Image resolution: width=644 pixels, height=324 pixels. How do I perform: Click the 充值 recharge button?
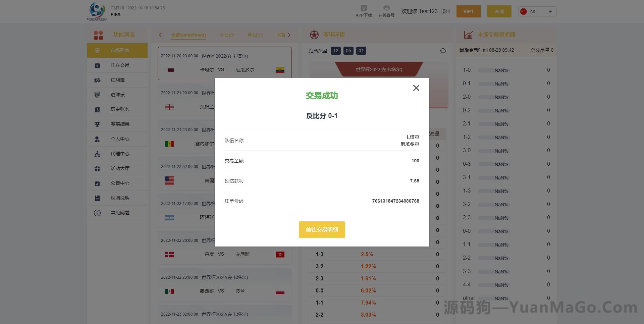point(499,11)
